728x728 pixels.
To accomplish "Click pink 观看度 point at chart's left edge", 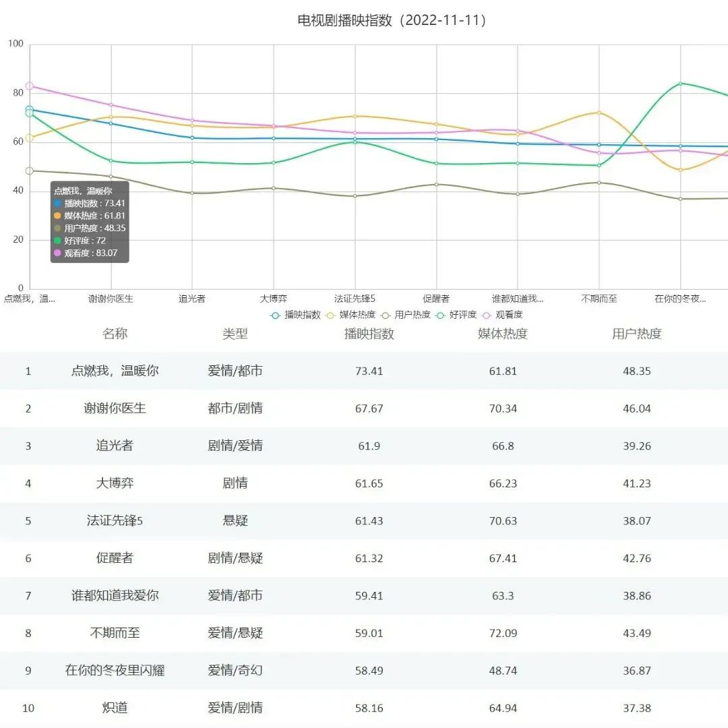I will point(29,86).
